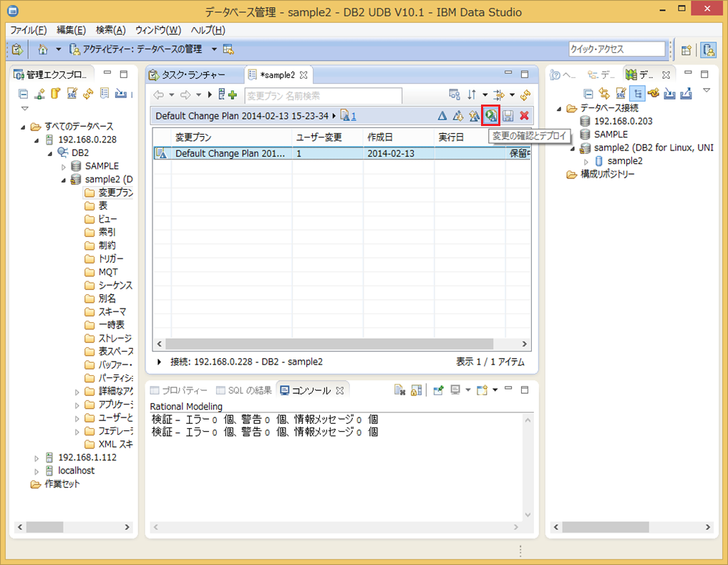The image size is (728, 565).
Task: Collapse the 192.168.0.228 server node
Action: click(37, 140)
